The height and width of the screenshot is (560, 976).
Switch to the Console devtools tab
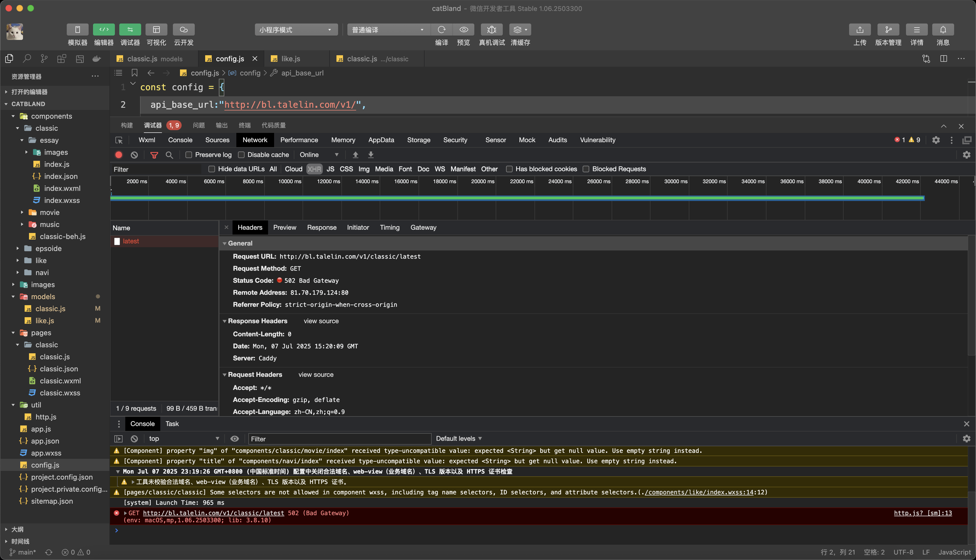pyautogui.click(x=180, y=140)
